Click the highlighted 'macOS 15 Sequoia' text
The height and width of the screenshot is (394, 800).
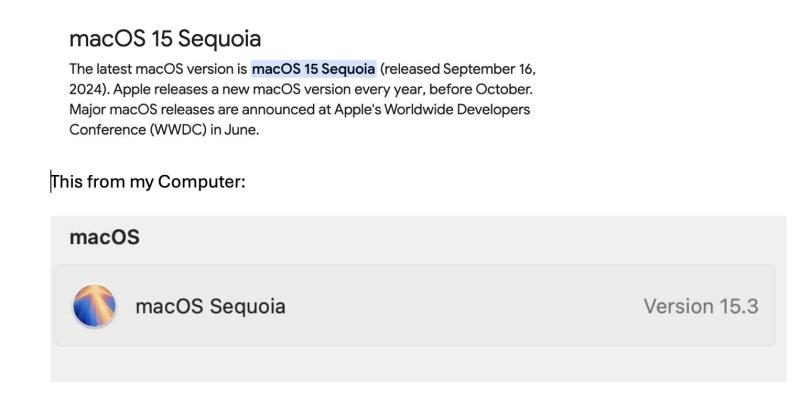pos(314,69)
